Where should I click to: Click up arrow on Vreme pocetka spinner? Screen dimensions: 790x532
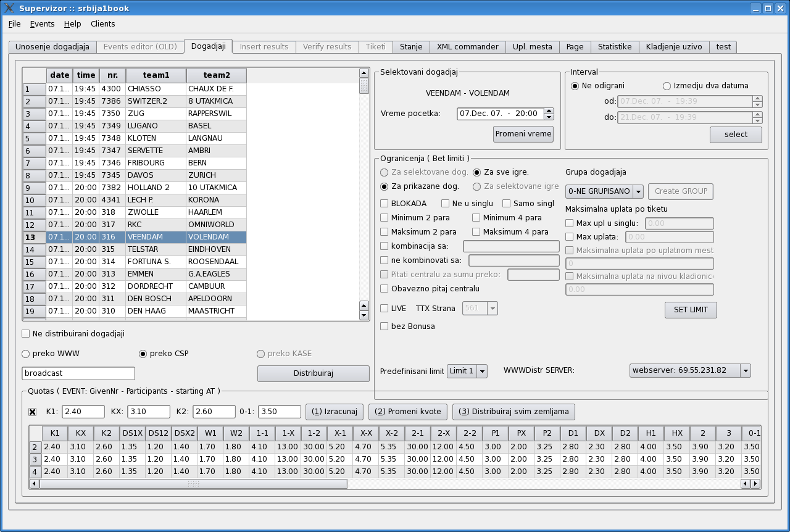tap(549, 111)
